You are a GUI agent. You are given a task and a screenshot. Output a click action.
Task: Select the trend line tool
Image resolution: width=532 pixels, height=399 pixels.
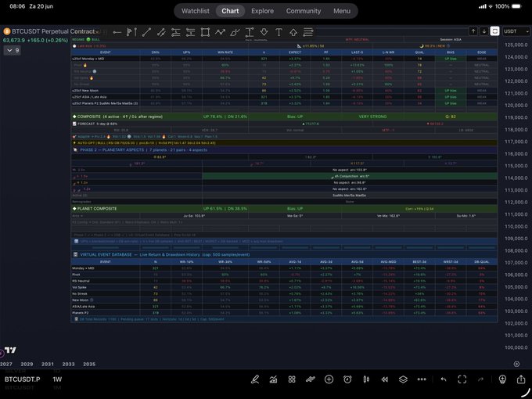point(146,32)
